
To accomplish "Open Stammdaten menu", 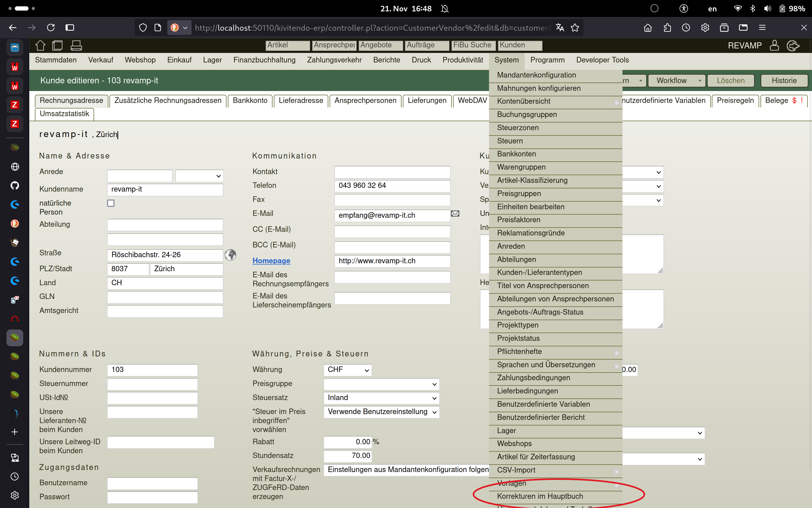I will 56,60.
